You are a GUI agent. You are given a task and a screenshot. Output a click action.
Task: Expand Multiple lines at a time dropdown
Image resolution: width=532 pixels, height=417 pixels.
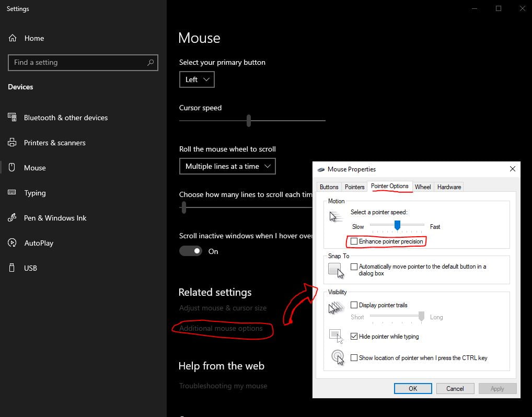pos(227,166)
